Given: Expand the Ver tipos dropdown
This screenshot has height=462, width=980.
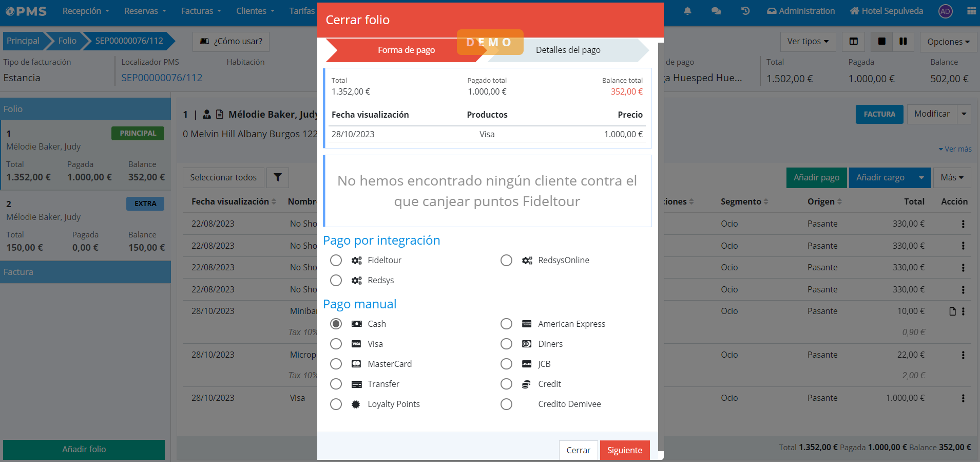Looking at the screenshot, I should pos(808,42).
